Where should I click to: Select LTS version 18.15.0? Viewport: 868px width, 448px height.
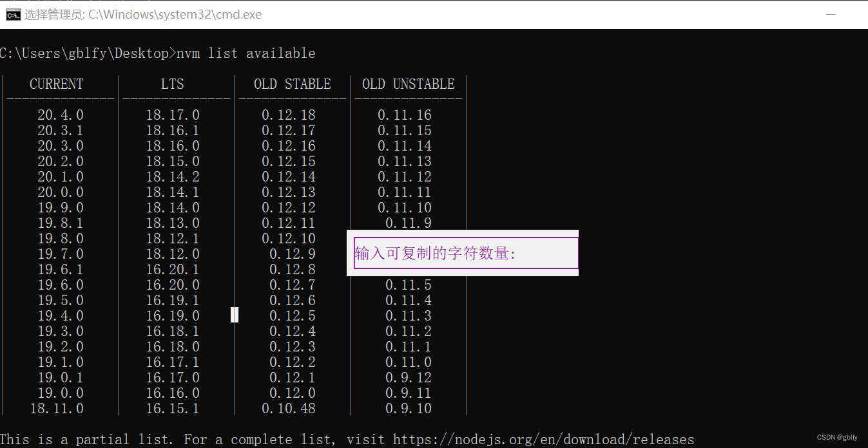point(173,162)
